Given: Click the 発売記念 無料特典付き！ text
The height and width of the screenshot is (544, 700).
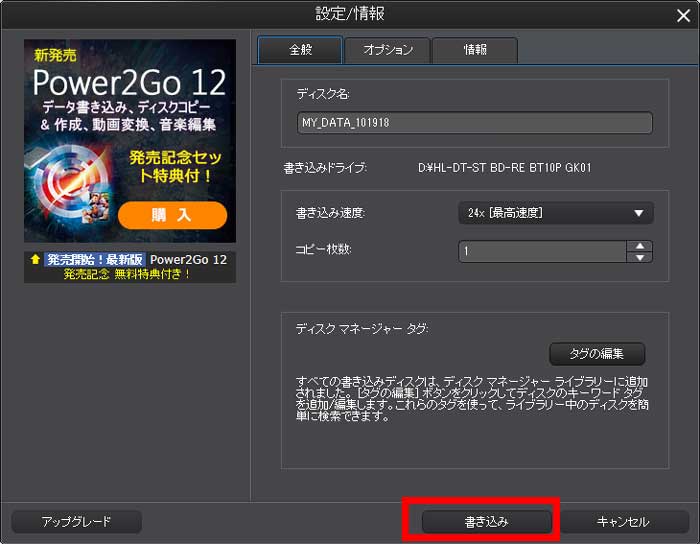Looking at the screenshot, I should tap(126, 274).
